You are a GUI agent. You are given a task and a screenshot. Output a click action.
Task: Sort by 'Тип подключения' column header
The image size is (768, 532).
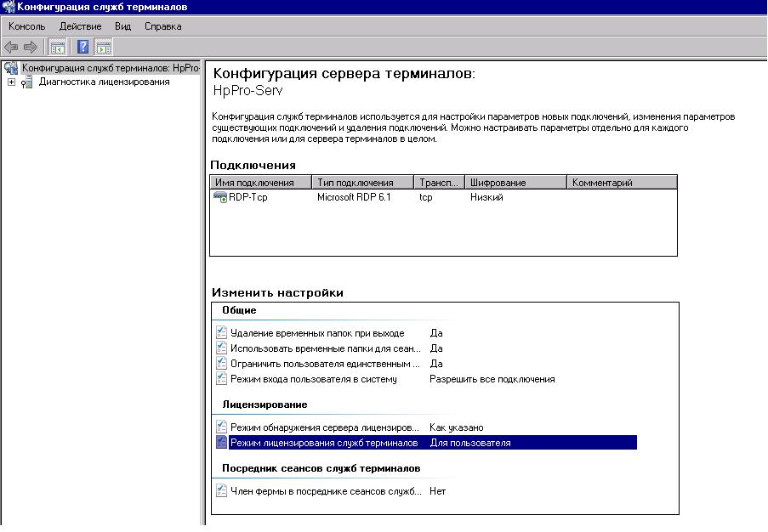(x=362, y=183)
